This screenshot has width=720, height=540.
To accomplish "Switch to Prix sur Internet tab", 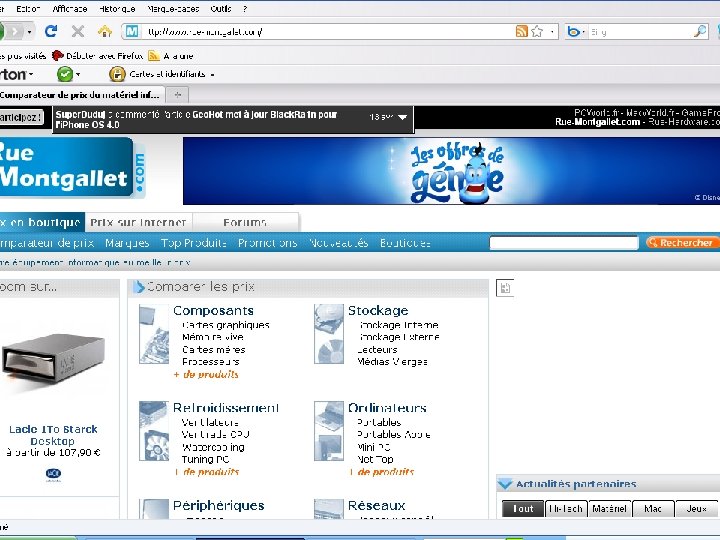I will (138, 223).
